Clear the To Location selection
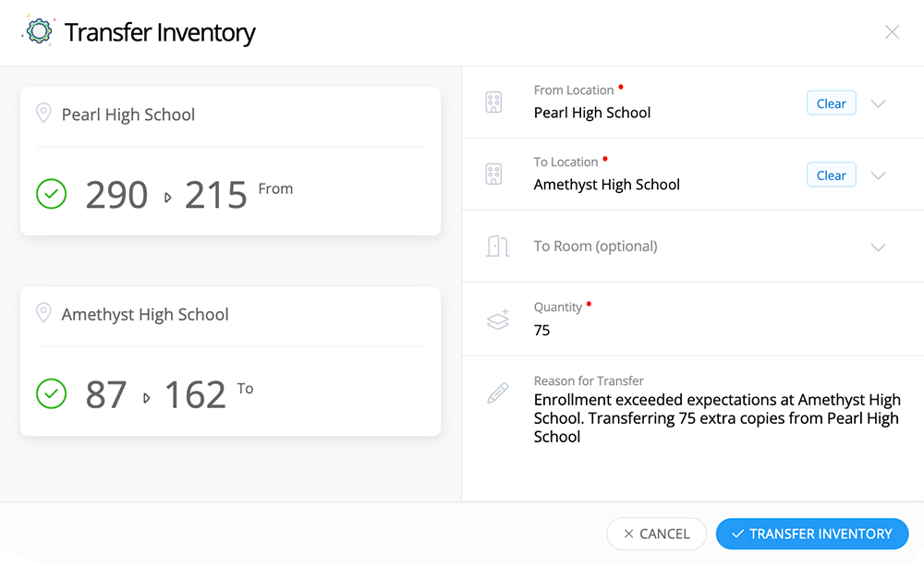 coord(831,174)
